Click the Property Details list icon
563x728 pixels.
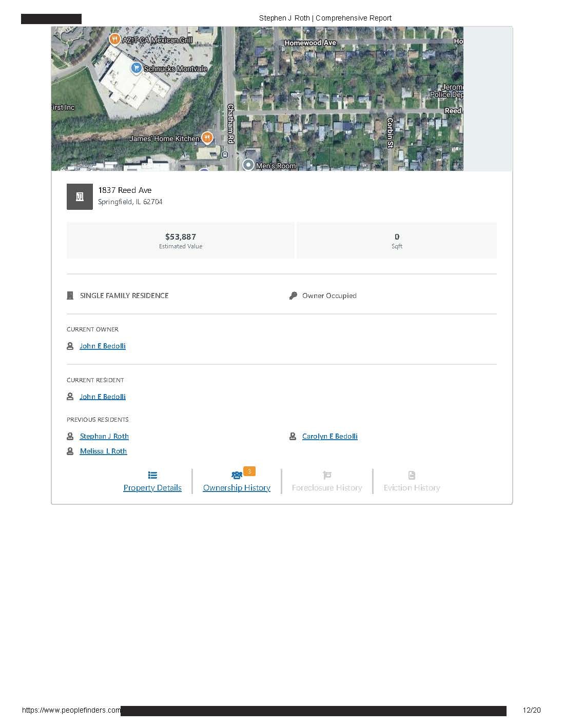click(x=152, y=475)
